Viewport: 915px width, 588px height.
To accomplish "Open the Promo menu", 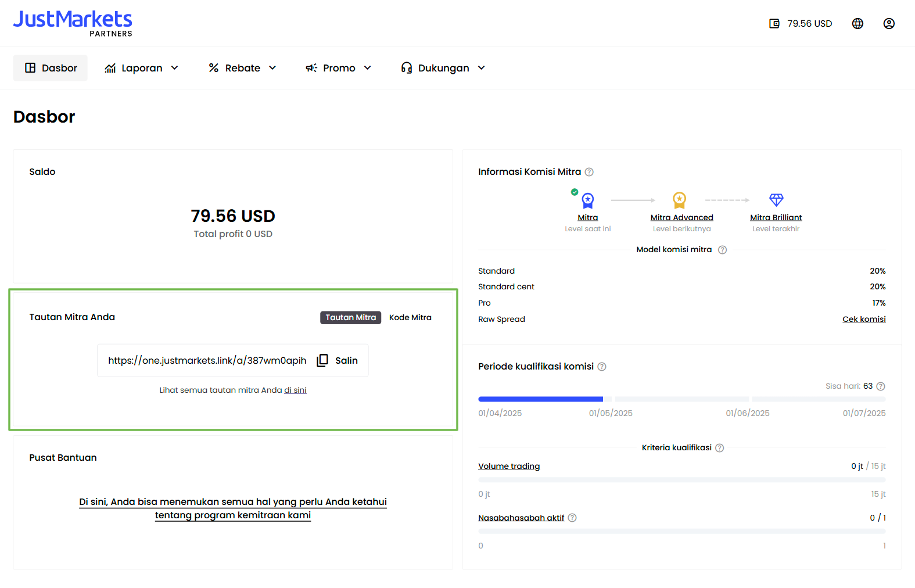I will [339, 68].
